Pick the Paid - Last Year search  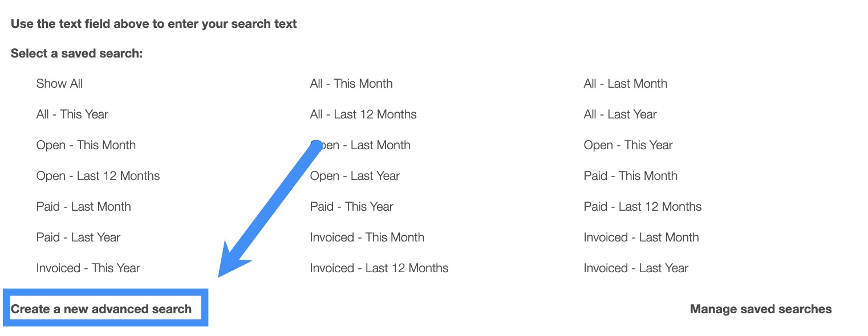click(78, 237)
